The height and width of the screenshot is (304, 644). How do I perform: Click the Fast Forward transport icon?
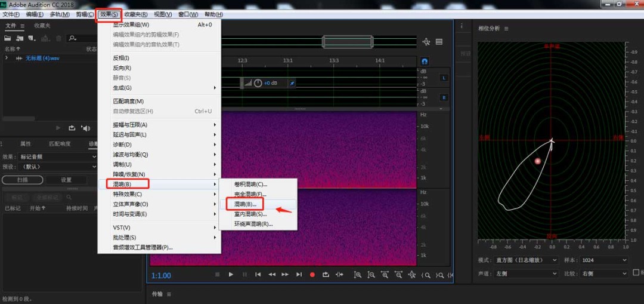[x=285, y=275]
